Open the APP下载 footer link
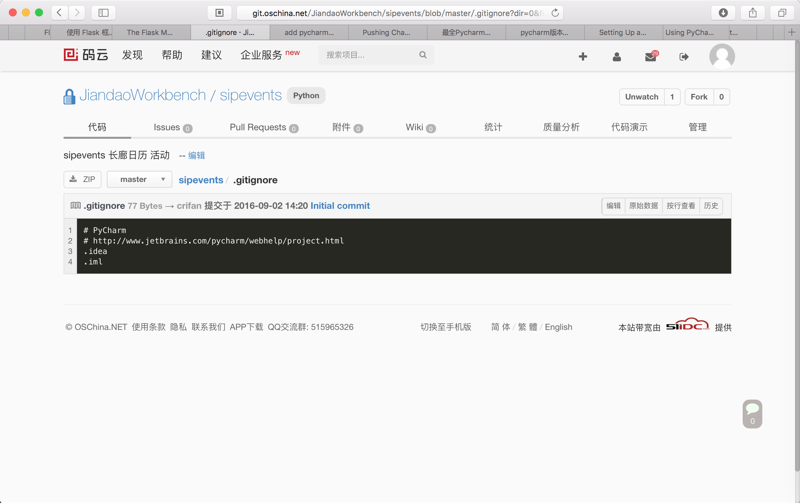Screen dimensions: 800x504 click(246, 327)
